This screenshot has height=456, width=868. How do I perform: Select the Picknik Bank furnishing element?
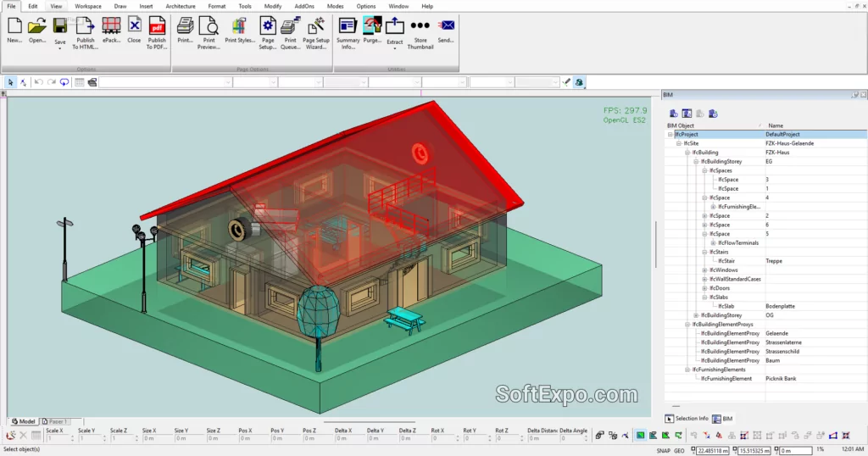(766, 379)
